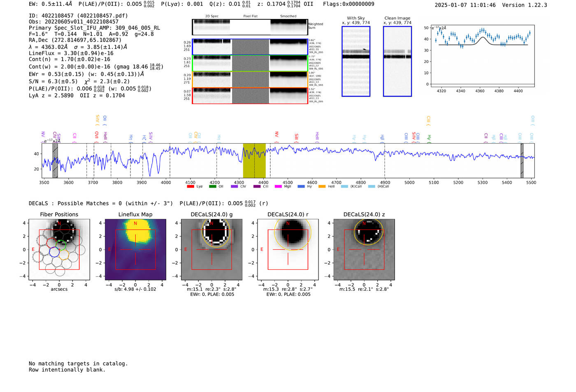Click the Gaussian fit emission line plot

(x=482, y=56)
